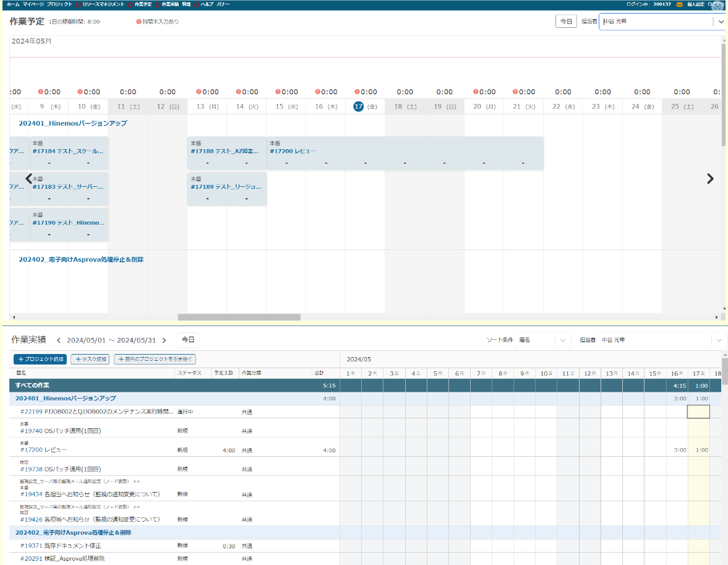The width and height of the screenshot is (728, 565).
Task: Go to next dates with right chevron arrow
Action: coord(710,179)
